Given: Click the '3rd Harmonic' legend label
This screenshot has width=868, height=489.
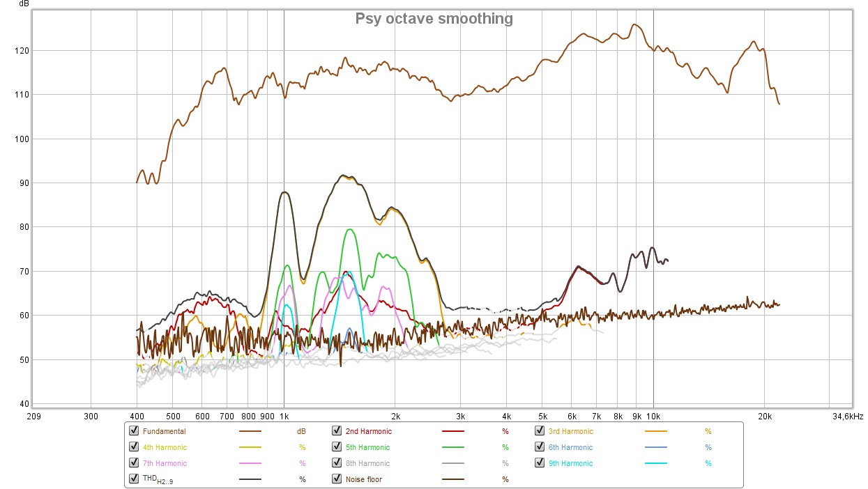Looking at the screenshot, I should (x=570, y=432).
